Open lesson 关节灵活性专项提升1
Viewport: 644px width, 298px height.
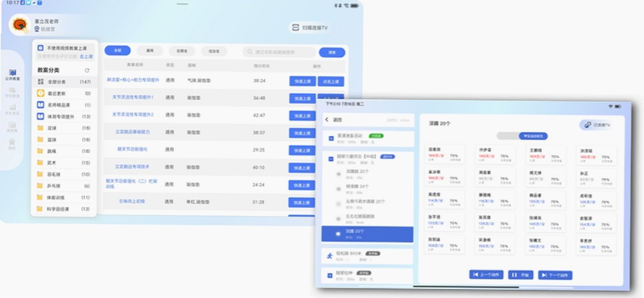tap(133, 97)
